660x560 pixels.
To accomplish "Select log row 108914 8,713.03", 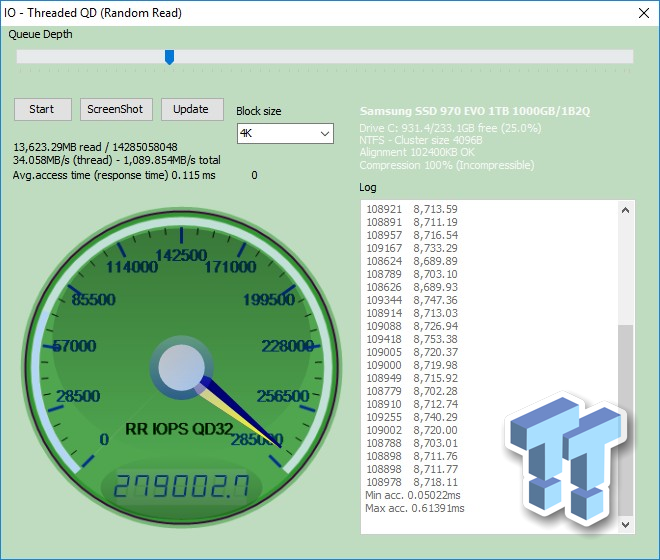I will (412, 313).
